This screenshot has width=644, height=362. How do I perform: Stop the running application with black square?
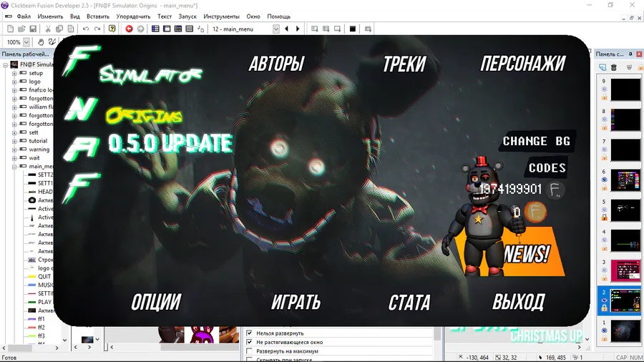[352, 29]
